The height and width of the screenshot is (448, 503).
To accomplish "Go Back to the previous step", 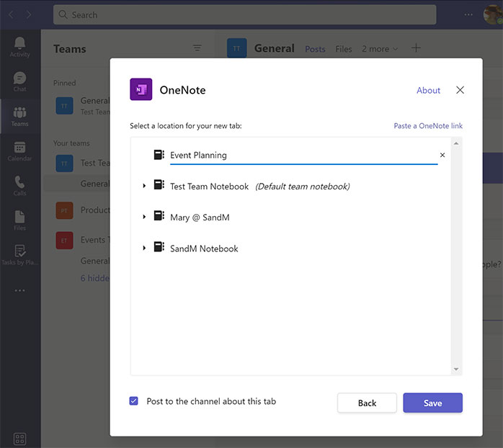I will pos(367,403).
